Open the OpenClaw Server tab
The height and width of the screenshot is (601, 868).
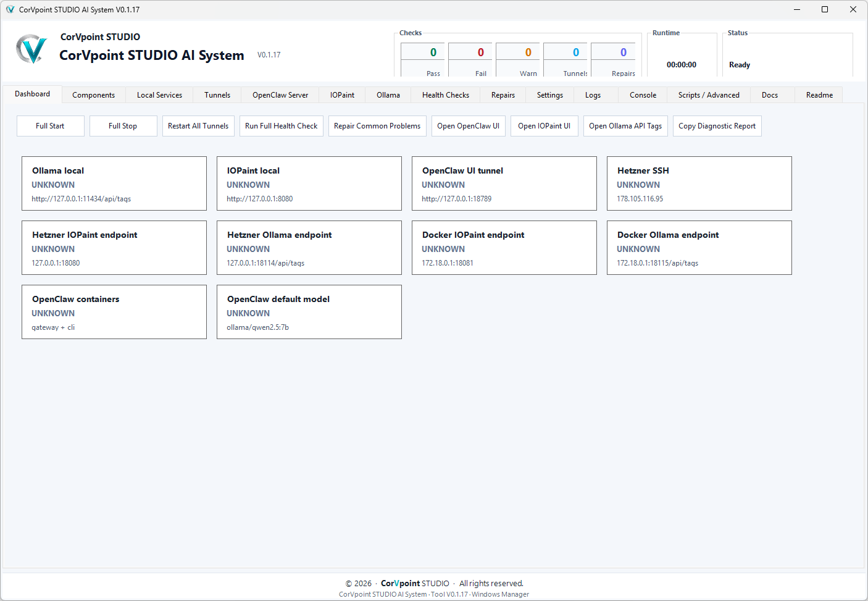tap(280, 95)
